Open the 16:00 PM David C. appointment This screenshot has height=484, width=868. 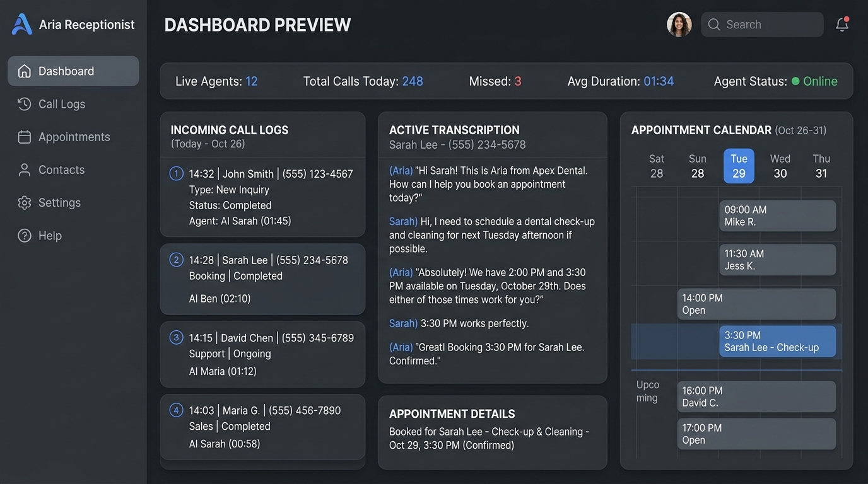[x=757, y=396]
